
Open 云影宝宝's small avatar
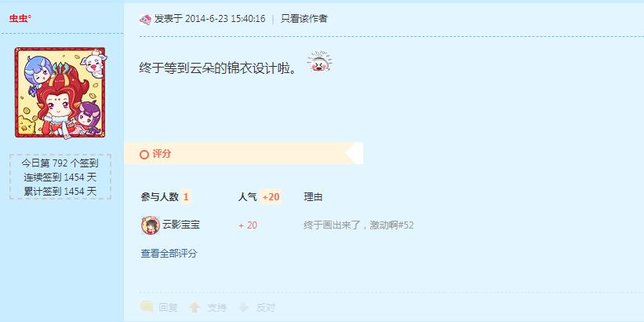click(151, 225)
